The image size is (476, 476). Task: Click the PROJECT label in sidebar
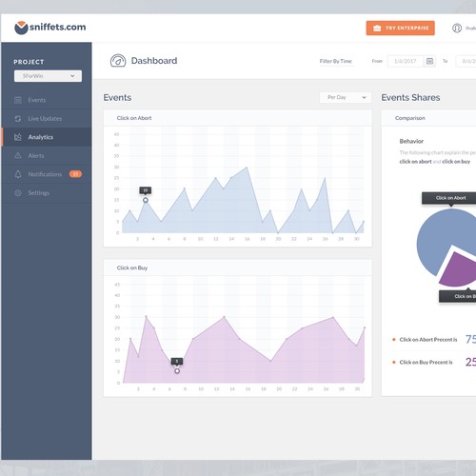[29, 62]
